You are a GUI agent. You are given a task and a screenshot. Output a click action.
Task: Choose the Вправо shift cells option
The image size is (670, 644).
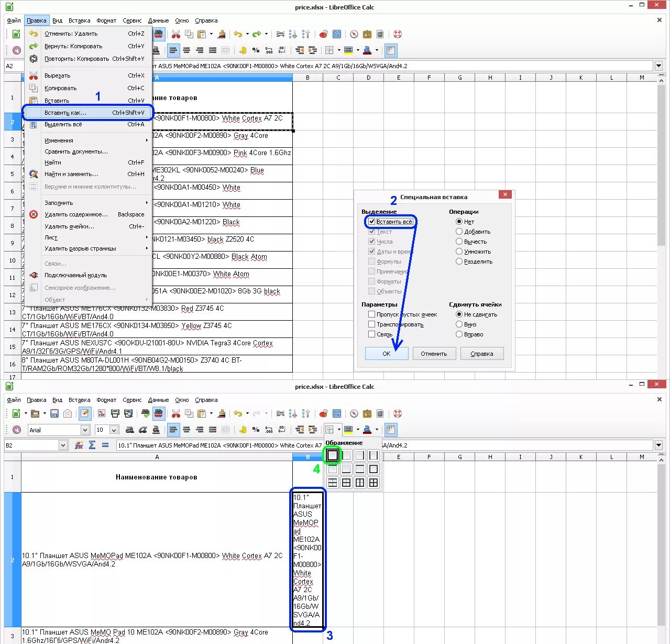coord(459,334)
